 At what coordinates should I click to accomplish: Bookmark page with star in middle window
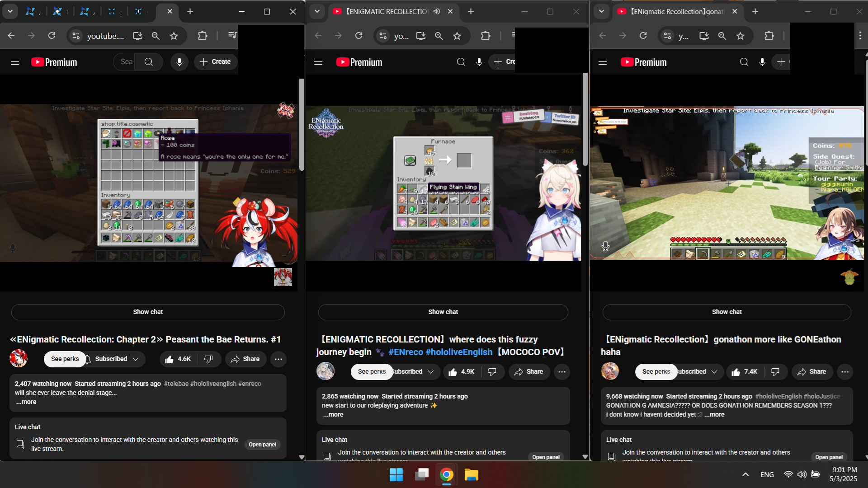pyautogui.click(x=457, y=36)
